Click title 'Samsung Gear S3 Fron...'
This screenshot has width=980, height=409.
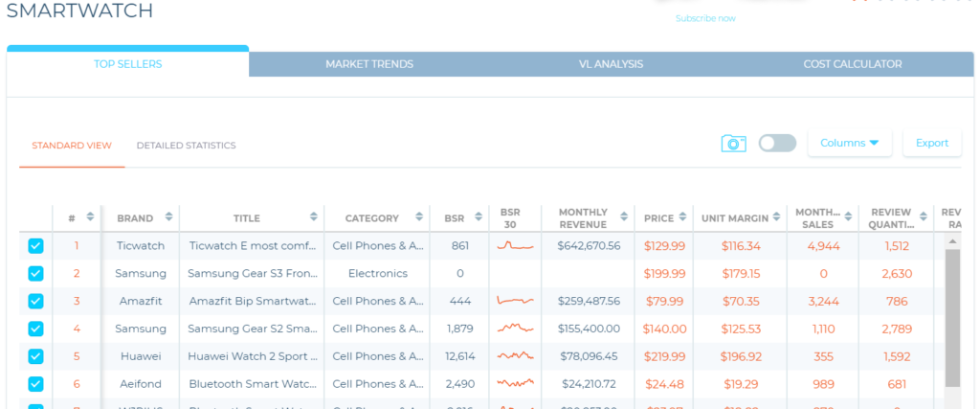coord(253,273)
